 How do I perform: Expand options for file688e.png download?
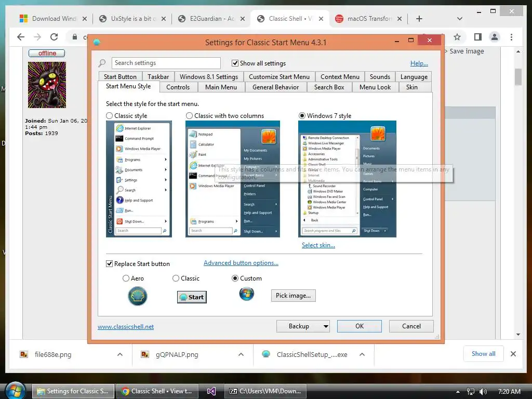click(120, 354)
